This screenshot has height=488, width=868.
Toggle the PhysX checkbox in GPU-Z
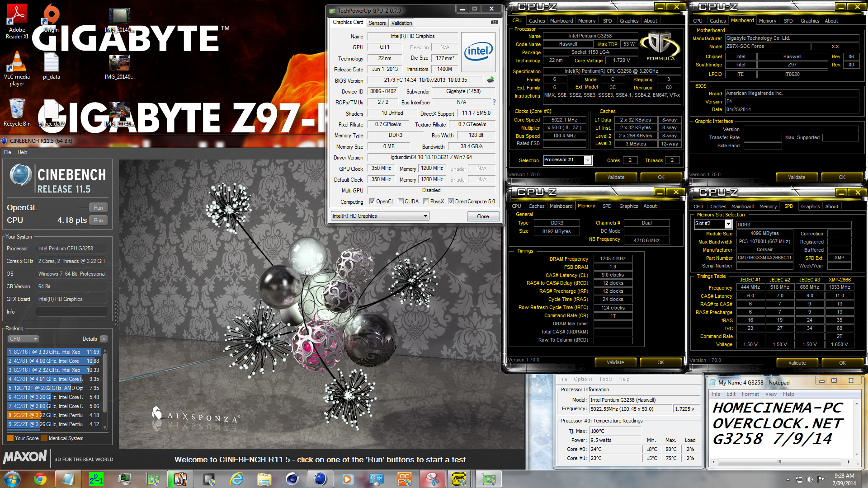[426, 202]
